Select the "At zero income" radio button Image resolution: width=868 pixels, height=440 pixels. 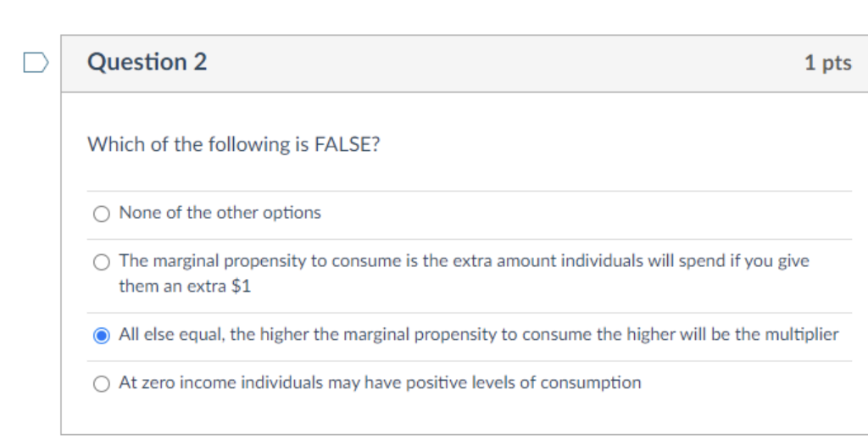[102, 384]
